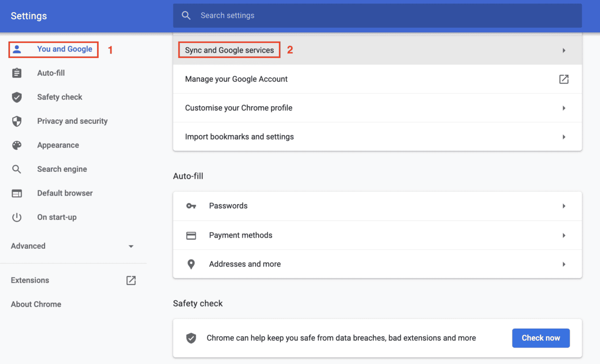The height and width of the screenshot is (364, 600).
Task: Click the Settings title in header
Action: coord(29,16)
